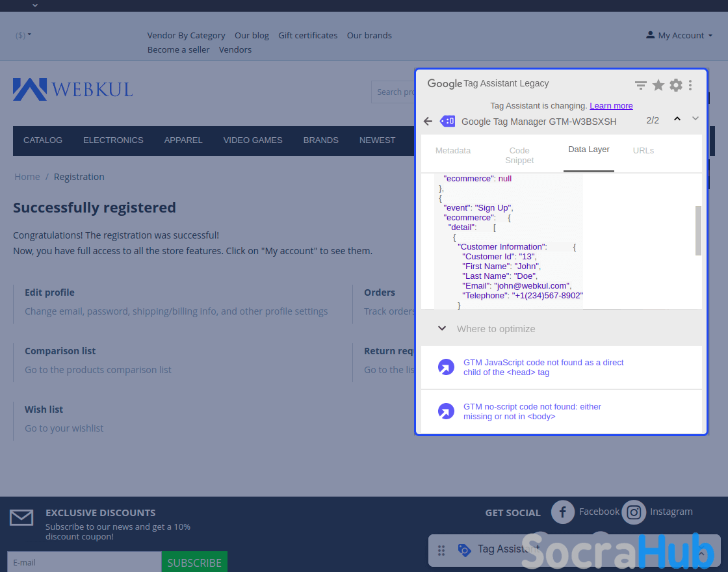
Task: Click the SUBSCRIBE button
Action: [x=194, y=562]
